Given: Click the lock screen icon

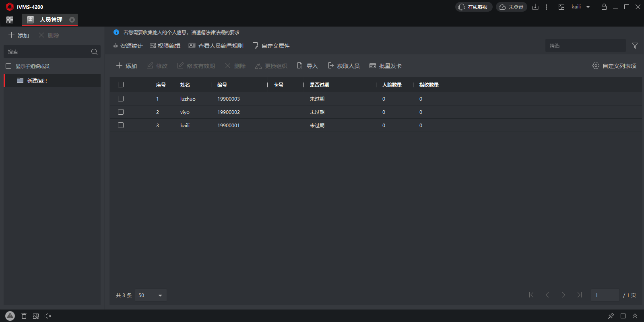Looking at the screenshot, I should point(604,7).
